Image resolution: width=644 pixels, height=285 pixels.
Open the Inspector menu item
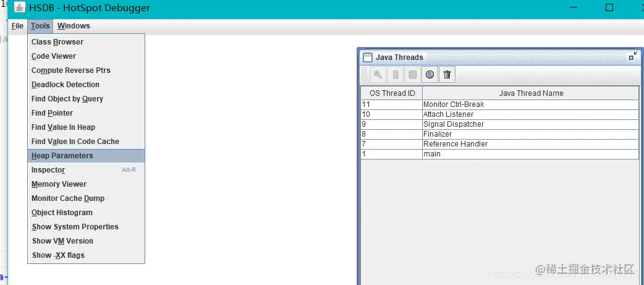[x=87, y=170]
